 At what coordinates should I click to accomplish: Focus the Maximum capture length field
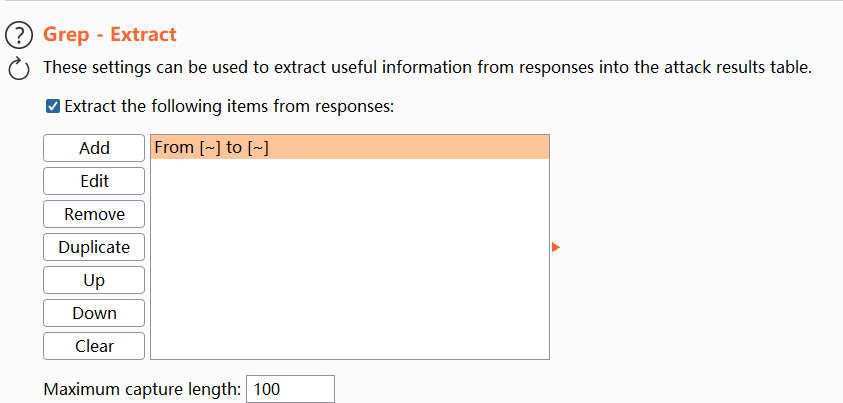290,389
